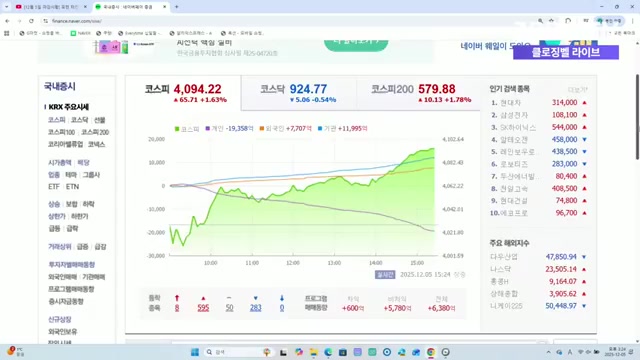Open 배당 link in sidebar
The height and width of the screenshot is (360, 640).
83,162
